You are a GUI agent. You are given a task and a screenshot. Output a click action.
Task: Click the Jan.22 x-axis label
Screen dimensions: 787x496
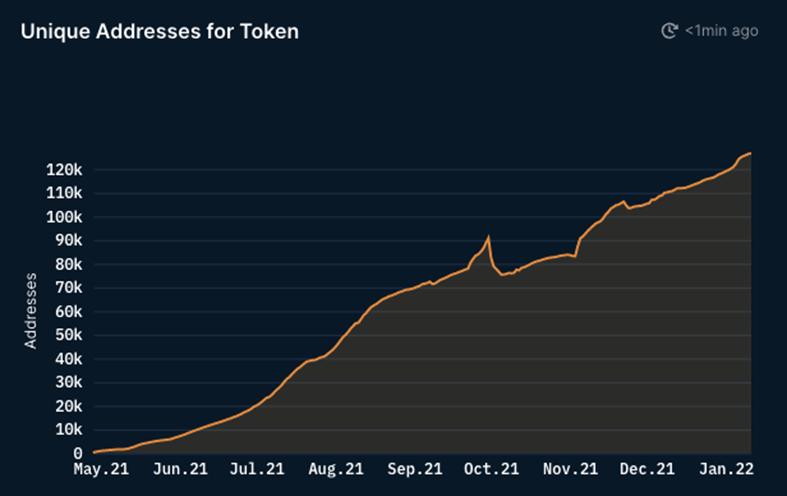click(725, 468)
